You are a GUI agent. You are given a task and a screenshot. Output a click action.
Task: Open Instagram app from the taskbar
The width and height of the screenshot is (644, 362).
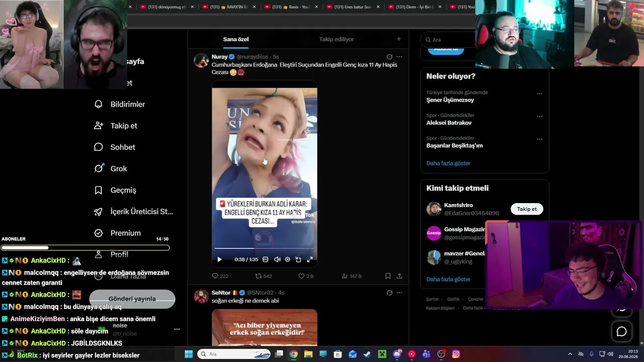(x=456, y=354)
